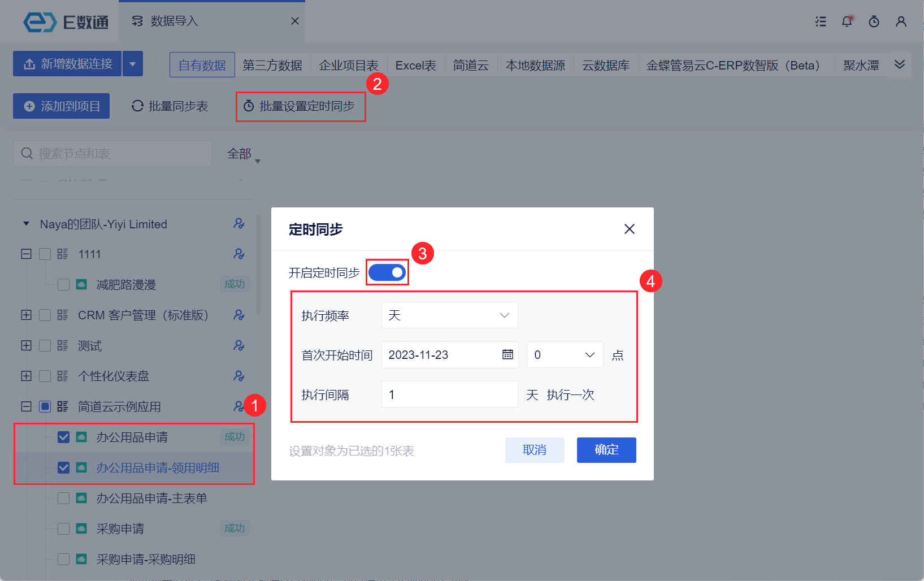Viewport: 924px width, 581px height.
Task: Select the 采购申请 tree row
Action: click(x=133, y=528)
